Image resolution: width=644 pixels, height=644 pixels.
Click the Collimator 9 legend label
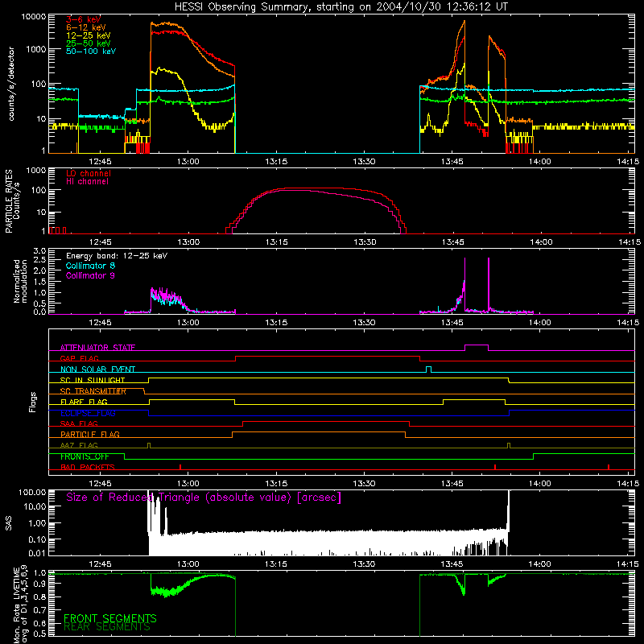pyautogui.click(x=90, y=275)
